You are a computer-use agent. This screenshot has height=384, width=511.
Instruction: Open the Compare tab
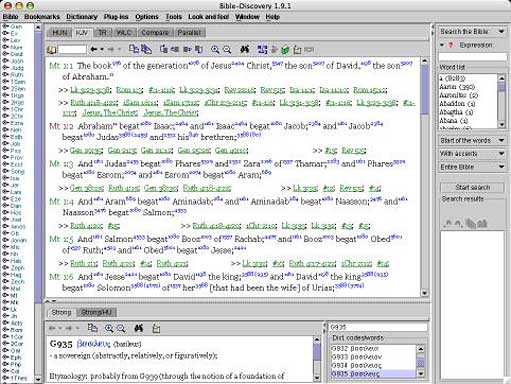point(155,33)
